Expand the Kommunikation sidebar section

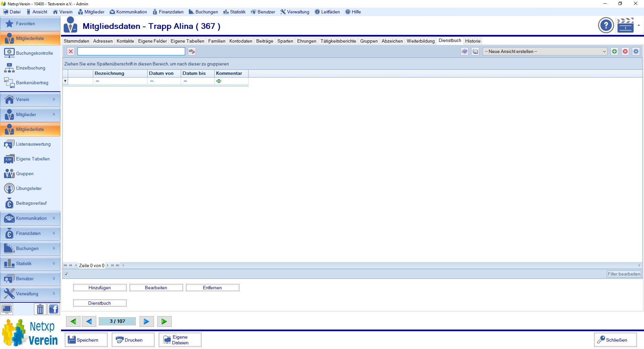[x=30, y=218]
